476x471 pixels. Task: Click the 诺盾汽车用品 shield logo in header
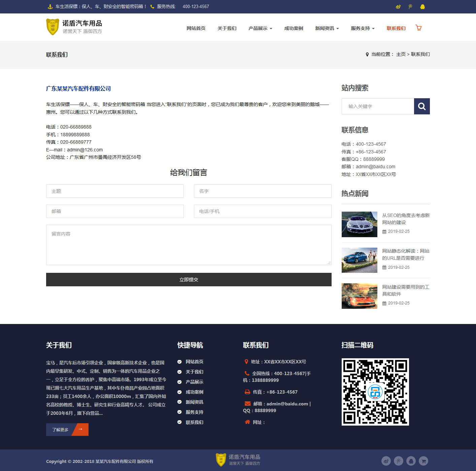coord(53,27)
